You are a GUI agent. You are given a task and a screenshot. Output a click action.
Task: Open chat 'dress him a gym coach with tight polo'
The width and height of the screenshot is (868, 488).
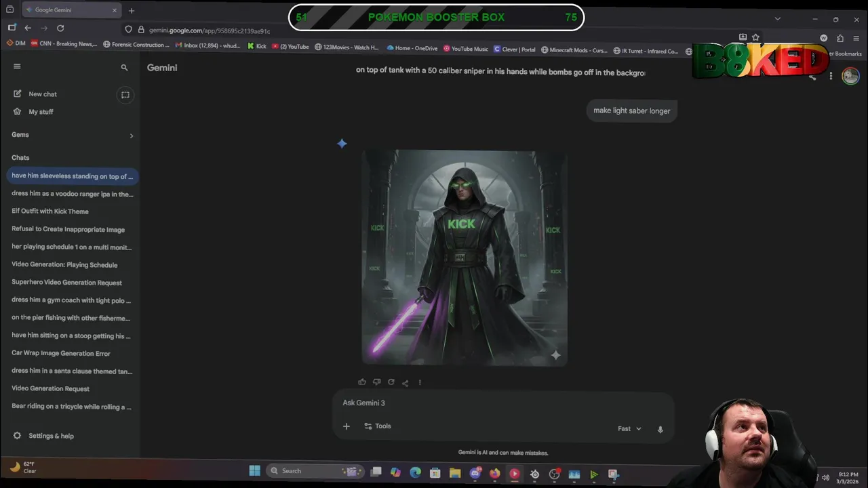[x=73, y=300]
